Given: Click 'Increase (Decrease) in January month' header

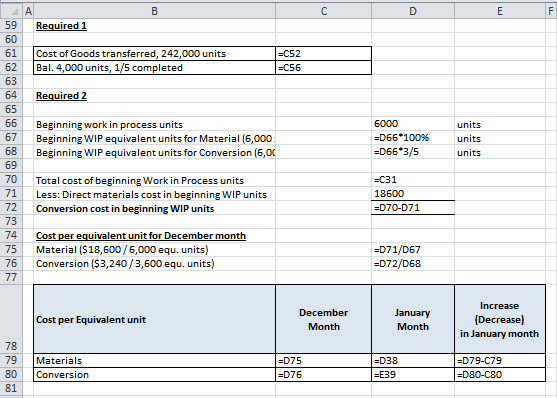Looking at the screenshot, I should pyautogui.click(x=499, y=319).
